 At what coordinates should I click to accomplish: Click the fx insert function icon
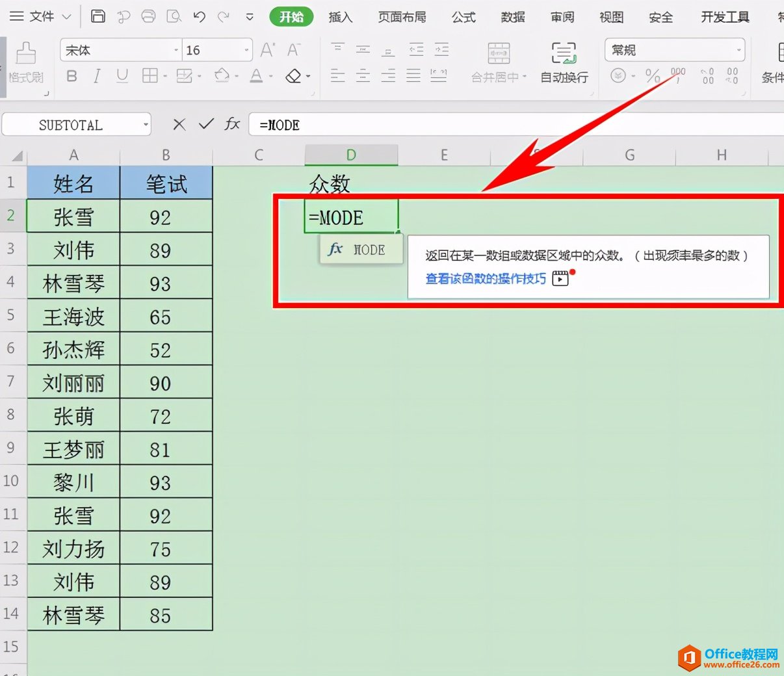[x=232, y=123]
